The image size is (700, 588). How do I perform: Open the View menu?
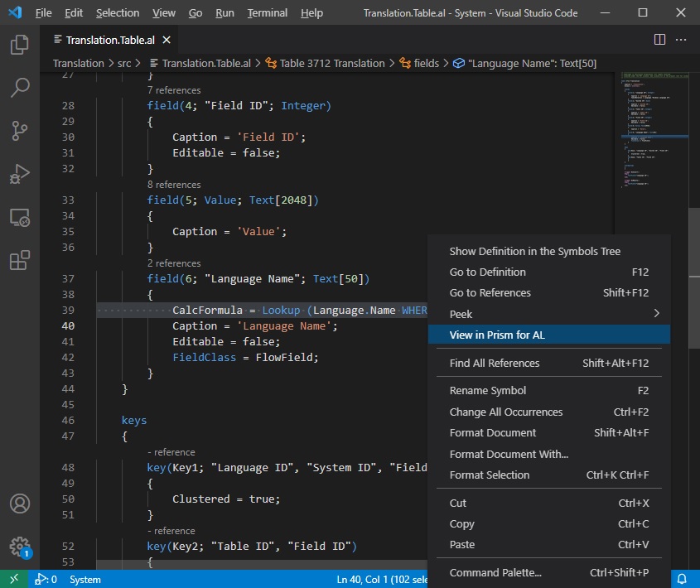[164, 13]
